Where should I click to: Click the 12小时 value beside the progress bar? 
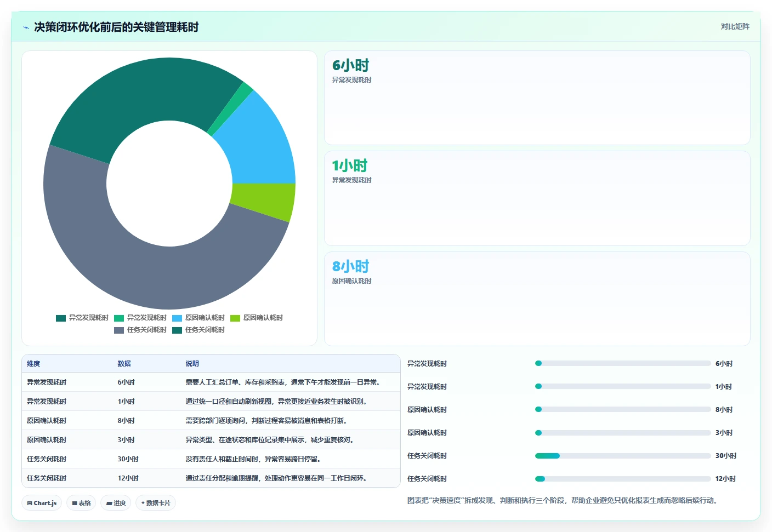(726, 479)
